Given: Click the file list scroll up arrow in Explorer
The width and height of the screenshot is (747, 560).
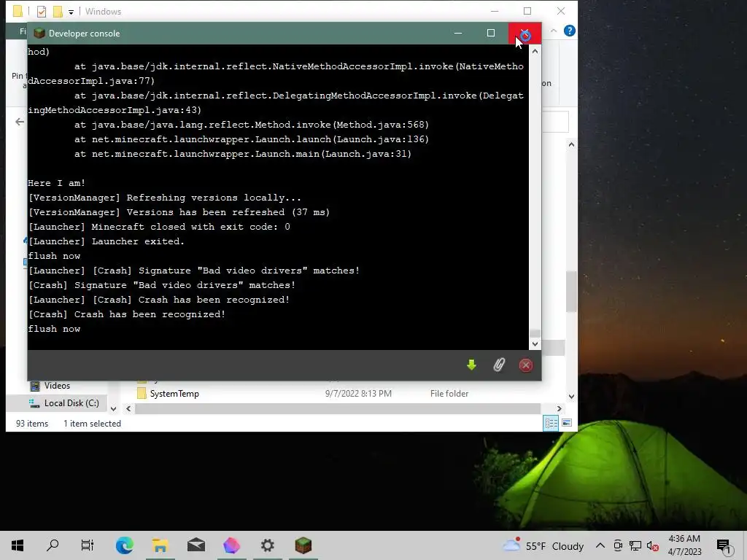Looking at the screenshot, I should click(x=571, y=144).
